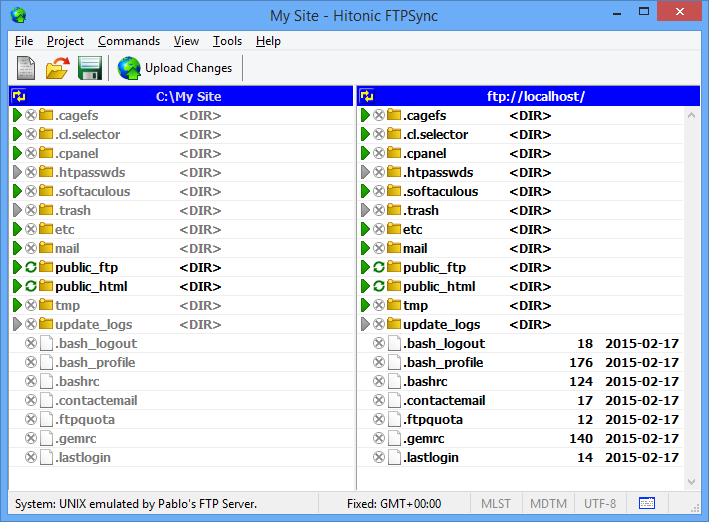Click the New project document icon
This screenshot has width=709, height=522.
26,68
